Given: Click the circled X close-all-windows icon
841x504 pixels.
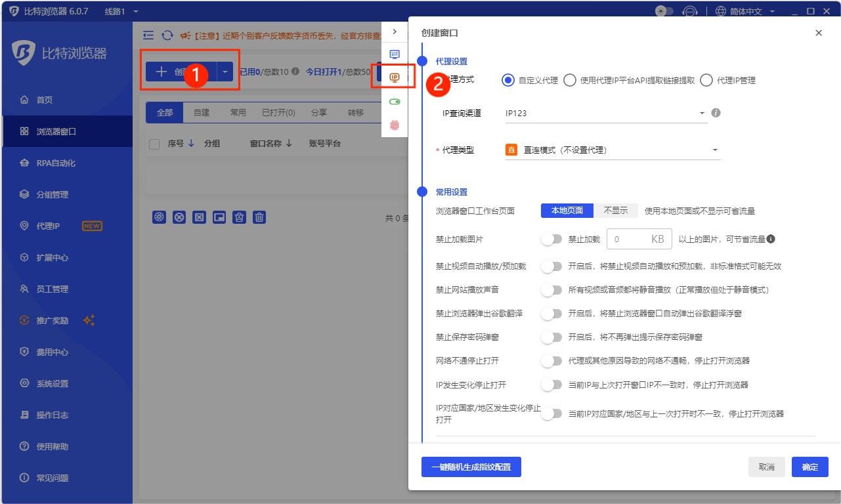Looking at the screenshot, I should coord(179,217).
